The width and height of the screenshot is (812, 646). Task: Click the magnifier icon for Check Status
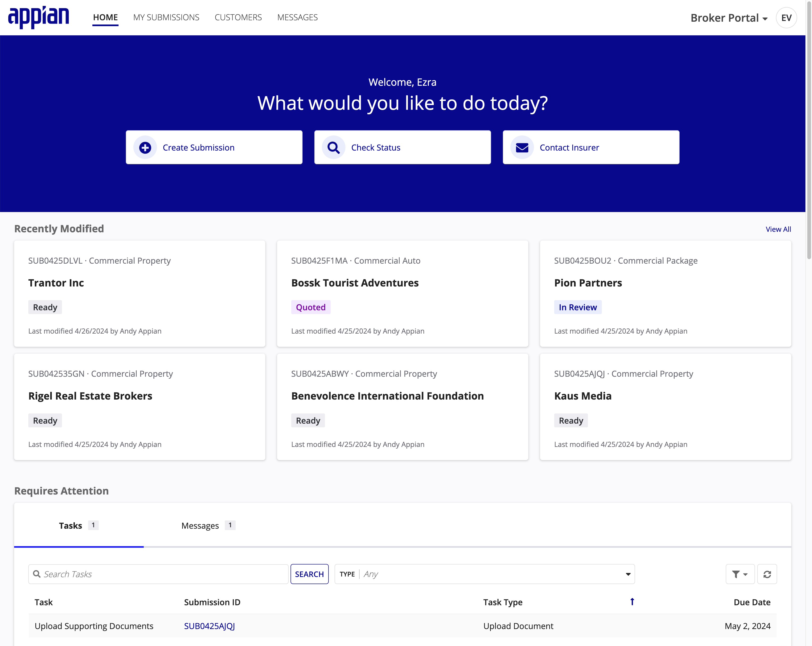(334, 147)
